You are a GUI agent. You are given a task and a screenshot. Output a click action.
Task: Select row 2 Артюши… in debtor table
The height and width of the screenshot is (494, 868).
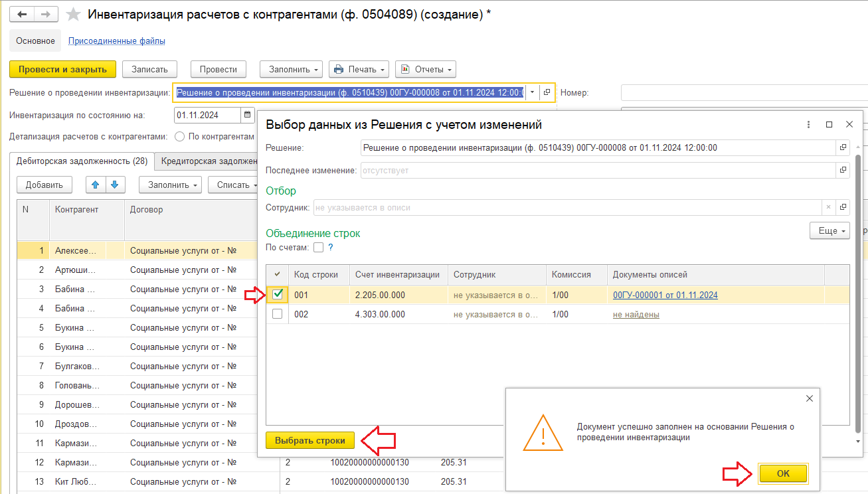[x=137, y=270]
